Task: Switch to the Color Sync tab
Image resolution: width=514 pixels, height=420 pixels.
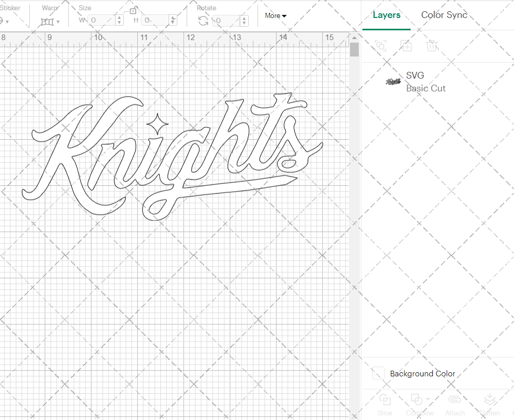Action: (444, 15)
